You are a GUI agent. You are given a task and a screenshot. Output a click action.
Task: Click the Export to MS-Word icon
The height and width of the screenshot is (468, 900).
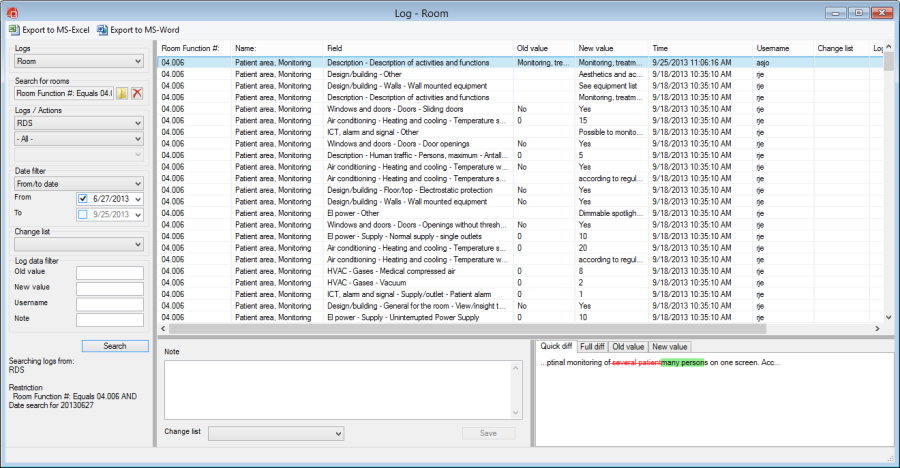point(102,30)
